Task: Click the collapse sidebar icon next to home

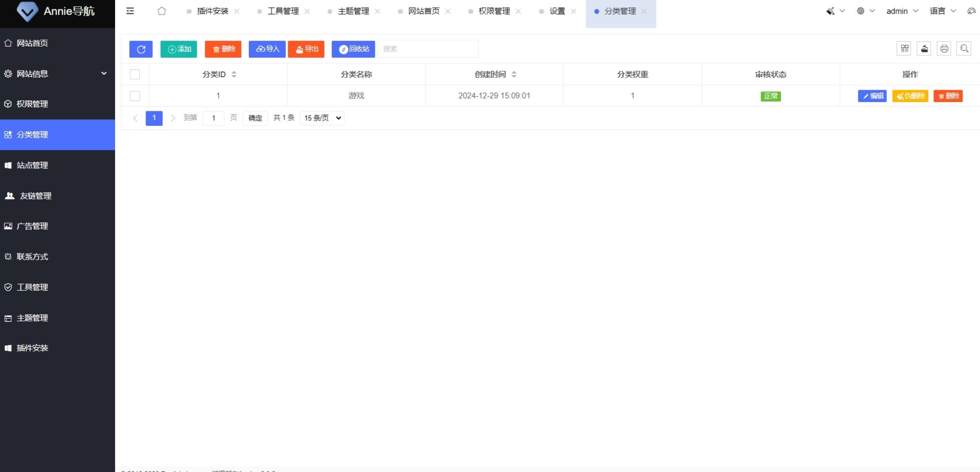Action: pos(130,10)
